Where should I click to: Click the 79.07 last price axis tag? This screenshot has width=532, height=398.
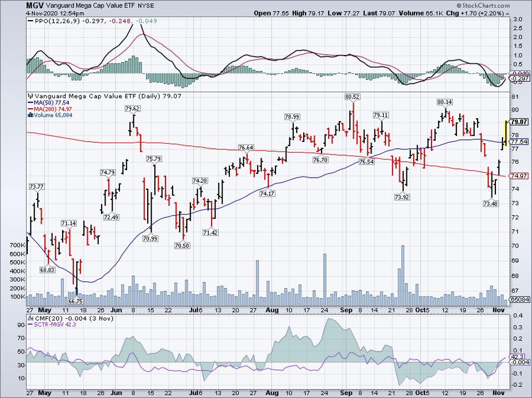pos(519,122)
